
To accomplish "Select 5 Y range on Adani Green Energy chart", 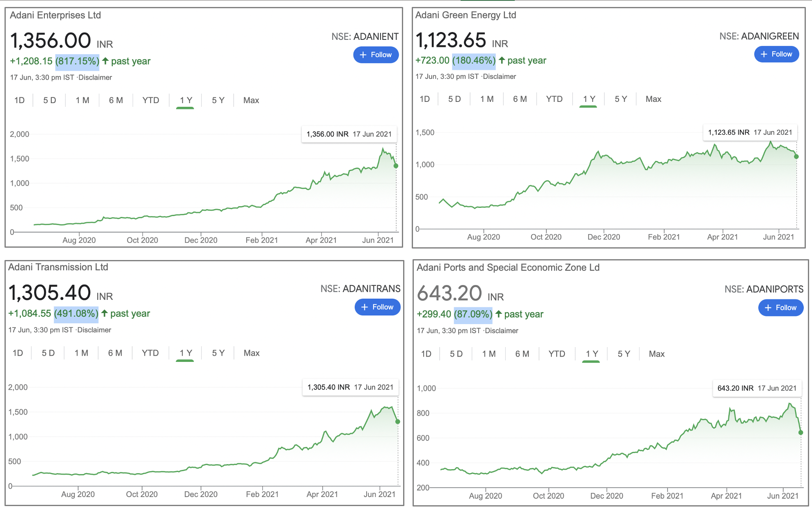I will click(x=621, y=99).
